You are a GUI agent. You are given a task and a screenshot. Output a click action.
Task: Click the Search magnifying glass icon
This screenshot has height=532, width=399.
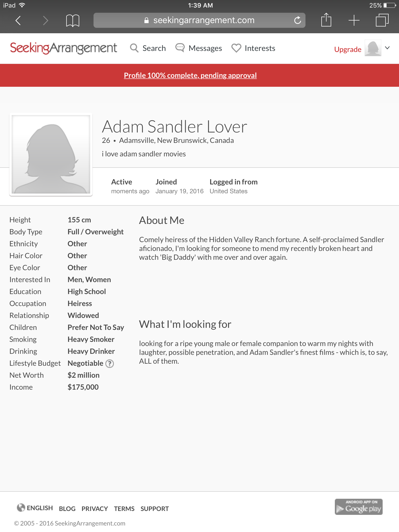click(134, 48)
